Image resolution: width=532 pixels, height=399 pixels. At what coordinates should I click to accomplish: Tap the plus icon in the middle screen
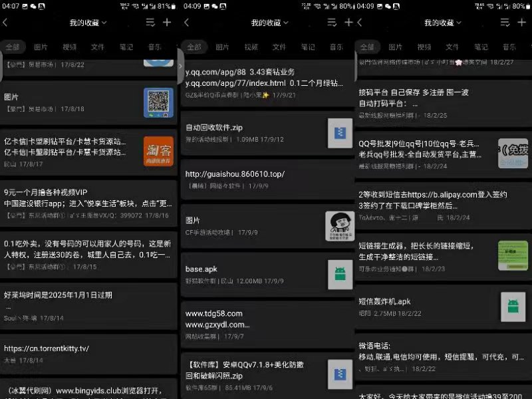(348, 23)
